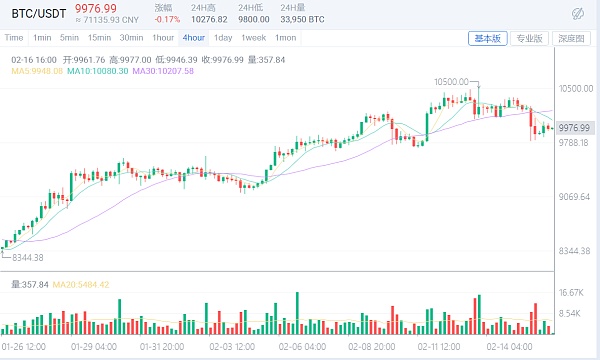The width and height of the screenshot is (600, 360).
Task: Open the Time line-chart view
Action: (14, 38)
